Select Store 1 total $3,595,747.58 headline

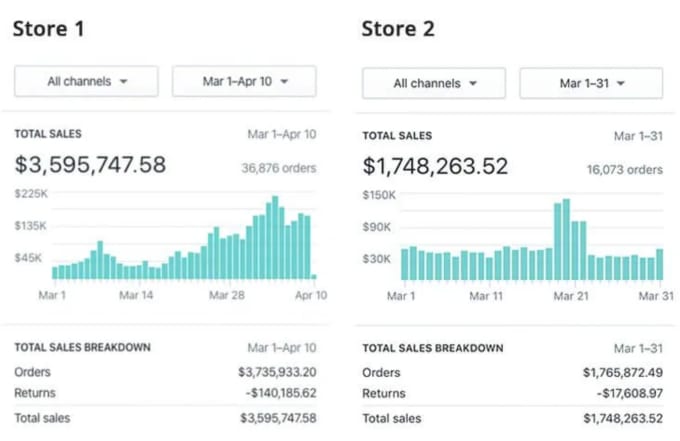click(x=90, y=165)
